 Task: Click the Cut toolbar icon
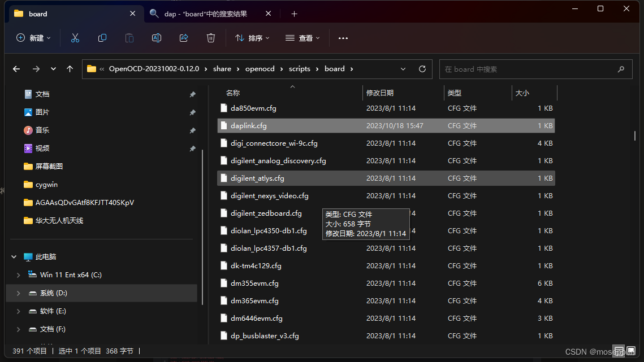pos(75,38)
